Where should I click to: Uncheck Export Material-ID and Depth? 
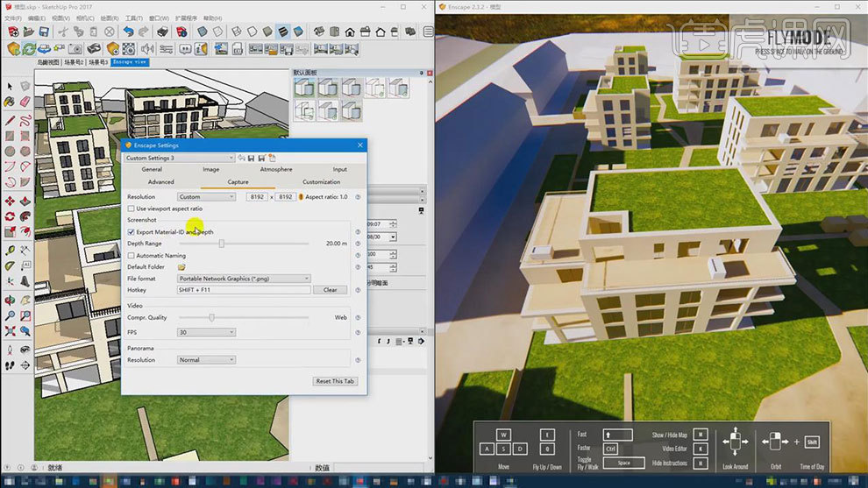131,232
